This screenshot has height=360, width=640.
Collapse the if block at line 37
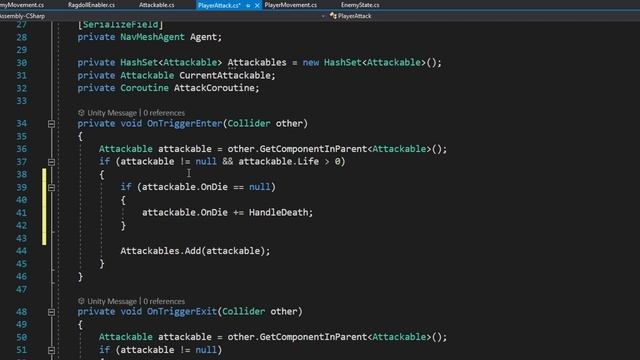coord(51,162)
